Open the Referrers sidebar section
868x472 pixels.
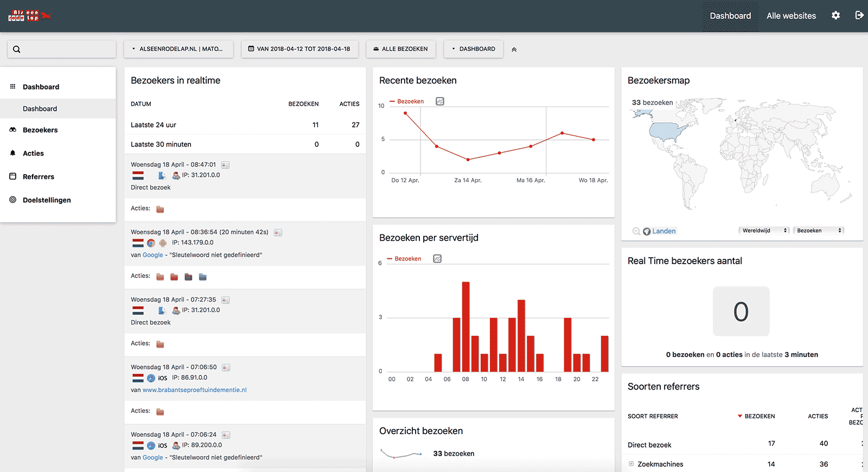pos(39,177)
